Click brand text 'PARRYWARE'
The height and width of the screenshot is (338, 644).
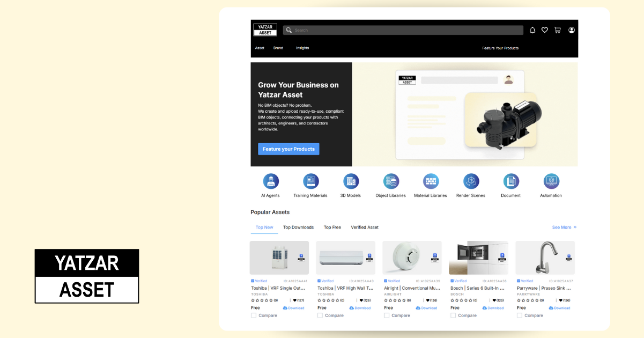(529, 294)
